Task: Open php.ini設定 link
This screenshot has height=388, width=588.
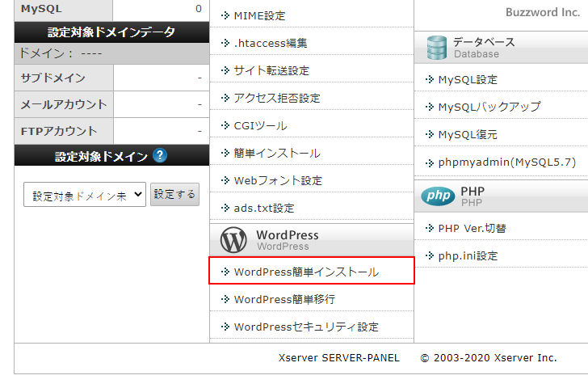Action: pos(468,256)
